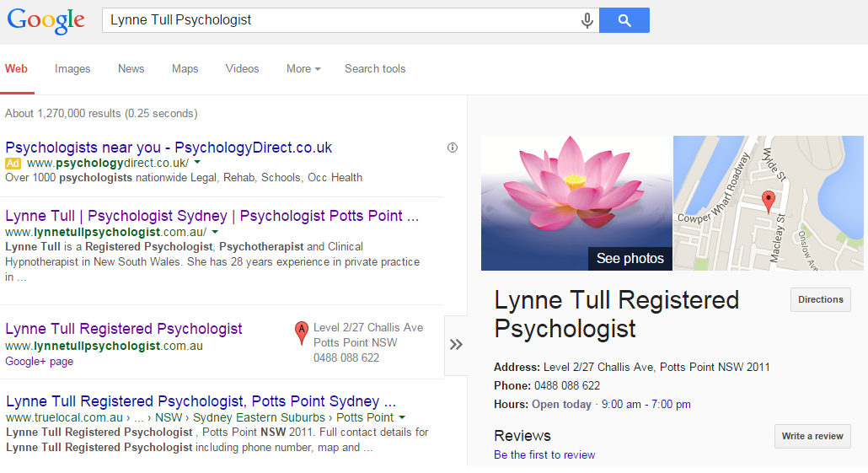Open Lynne Tull Psychologist Sydney result

click(x=212, y=216)
